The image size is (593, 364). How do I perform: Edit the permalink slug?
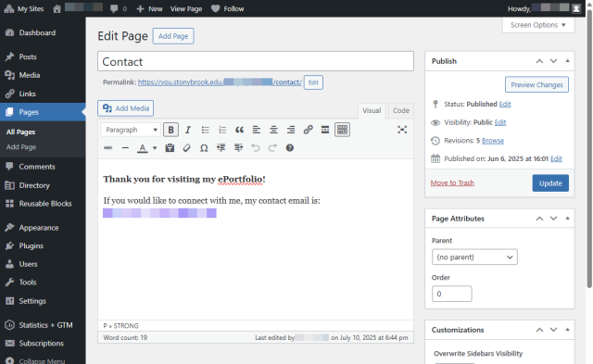pos(313,82)
